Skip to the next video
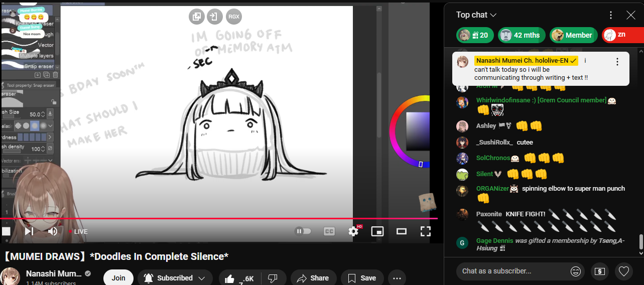 [29, 231]
